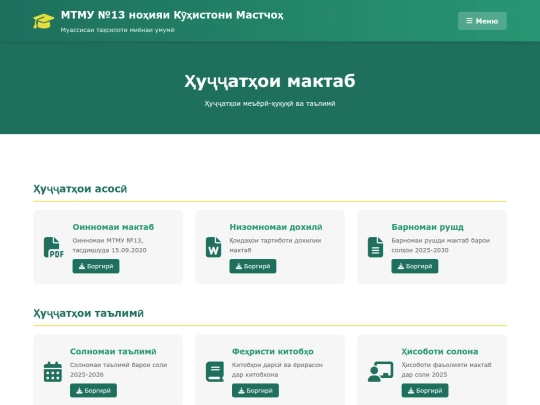Click the Ҳисоботи солона card title
This screenshot has width=540, height=405.
[x=440, y=351]
